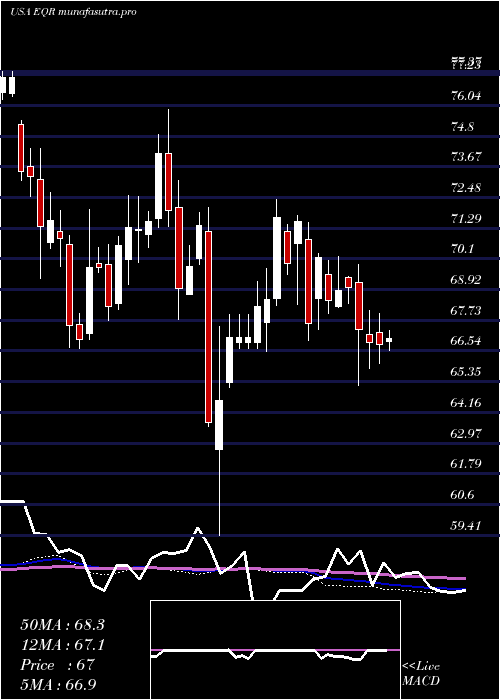Click the 66.54 price level label
This screenshot has height=700, width=500.
point(466,341)
